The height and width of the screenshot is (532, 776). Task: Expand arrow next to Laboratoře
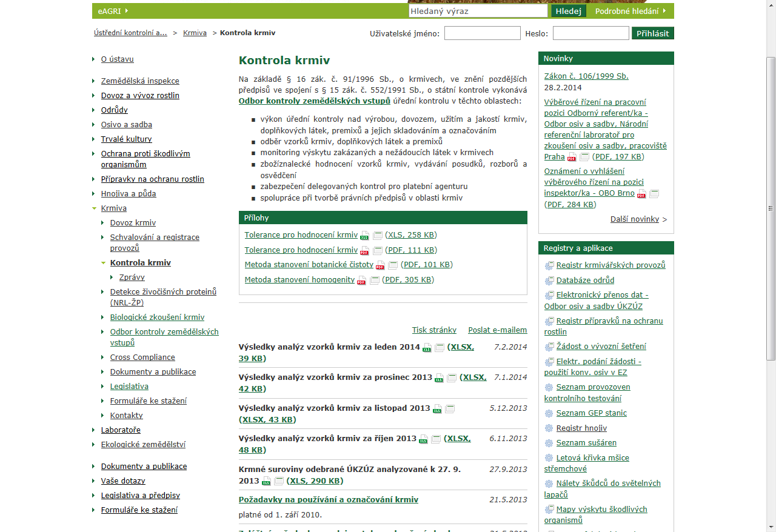94,430
